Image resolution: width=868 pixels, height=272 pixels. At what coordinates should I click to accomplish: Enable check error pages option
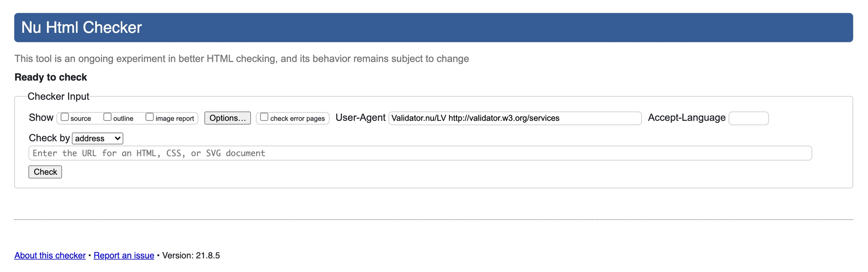(264, 117)
